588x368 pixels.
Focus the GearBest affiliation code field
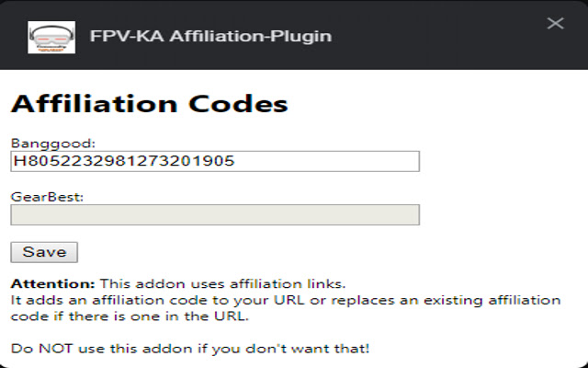click(214, 214)
